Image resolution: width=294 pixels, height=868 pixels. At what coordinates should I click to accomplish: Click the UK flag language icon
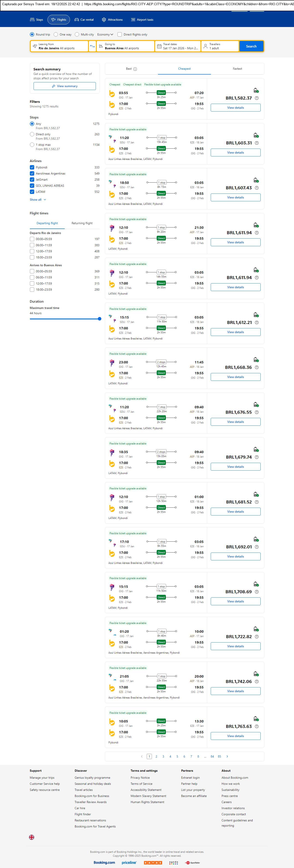pyautogui.click(x=32, y=837)
